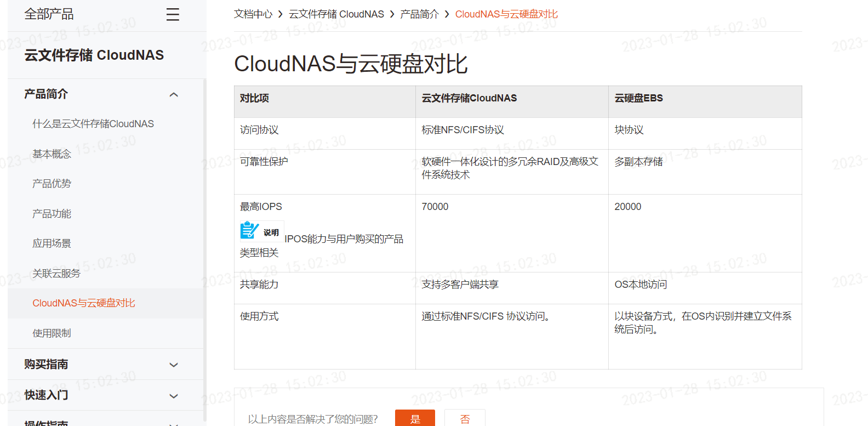Screen dimensions: 868x426
Task: Click the 是 feedback button
Action: pos(415,419)
